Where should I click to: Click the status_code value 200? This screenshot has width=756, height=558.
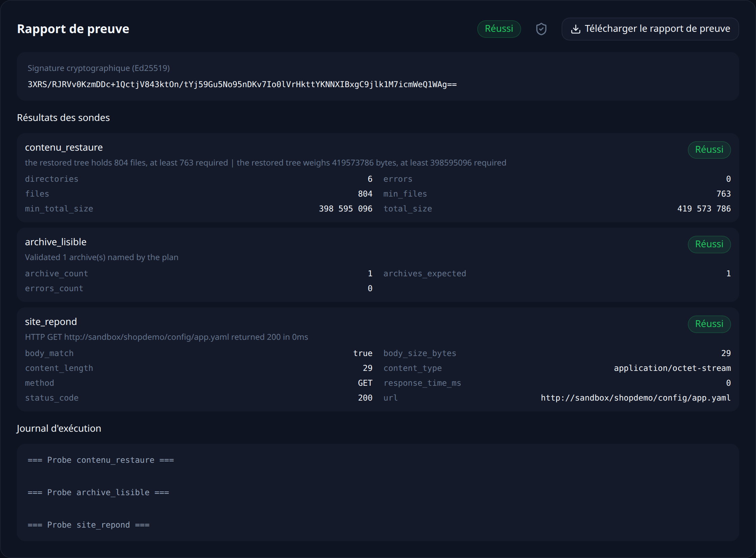[365, 398]
